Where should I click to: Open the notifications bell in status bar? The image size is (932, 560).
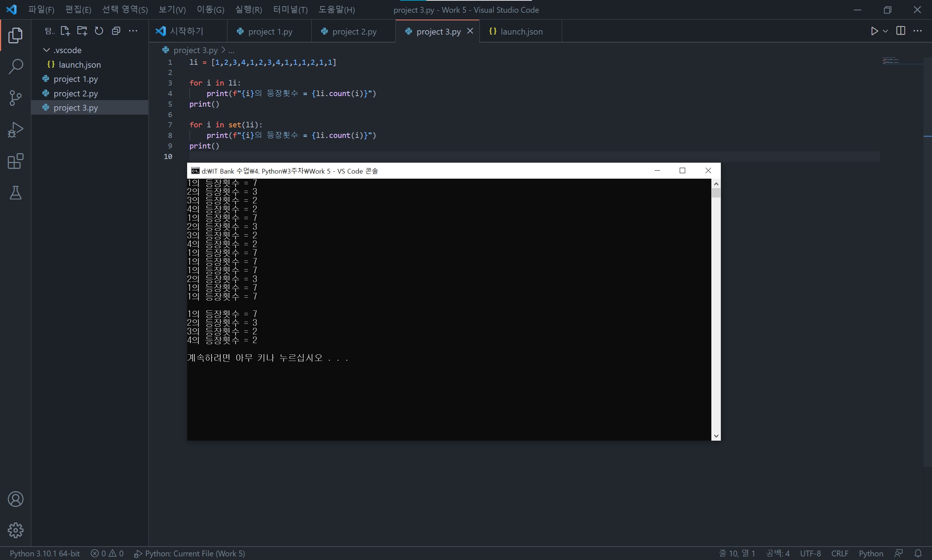(919, 553)
